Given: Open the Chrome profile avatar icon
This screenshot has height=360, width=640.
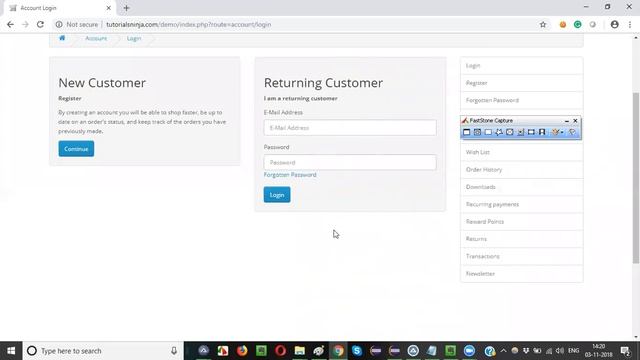Looking at the screenshot, I should tap(614, 24).
